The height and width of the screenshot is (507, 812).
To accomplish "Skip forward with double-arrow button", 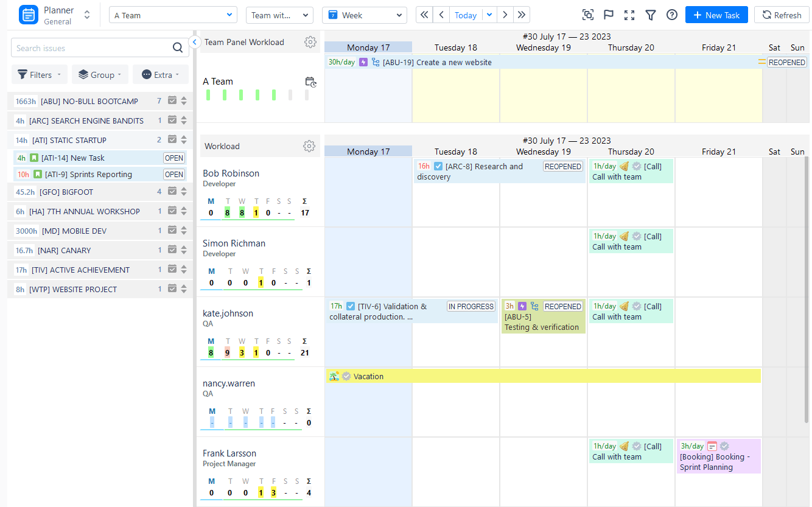I will pyautogui.click(x=522, y=15).
